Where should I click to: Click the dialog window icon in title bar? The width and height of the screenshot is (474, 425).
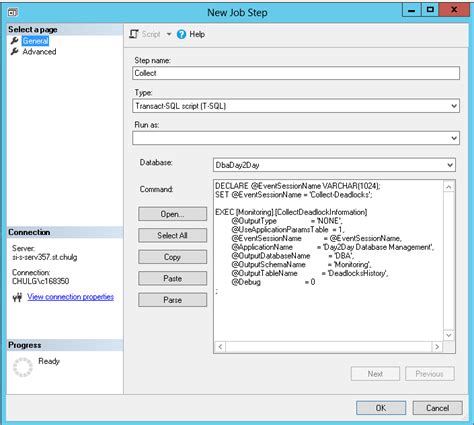click(x=13, y=13)
